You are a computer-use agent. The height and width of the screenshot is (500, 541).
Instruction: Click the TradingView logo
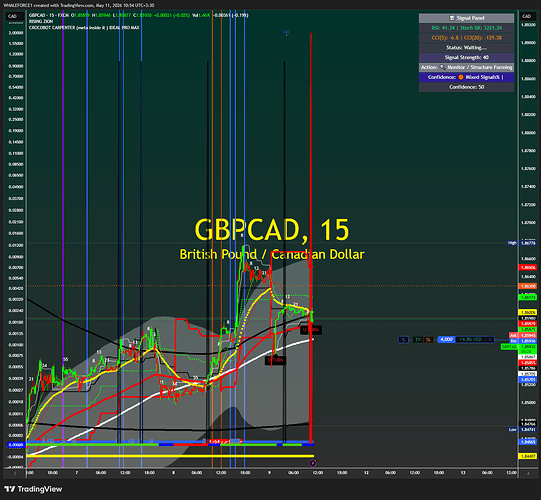(33, 489)
